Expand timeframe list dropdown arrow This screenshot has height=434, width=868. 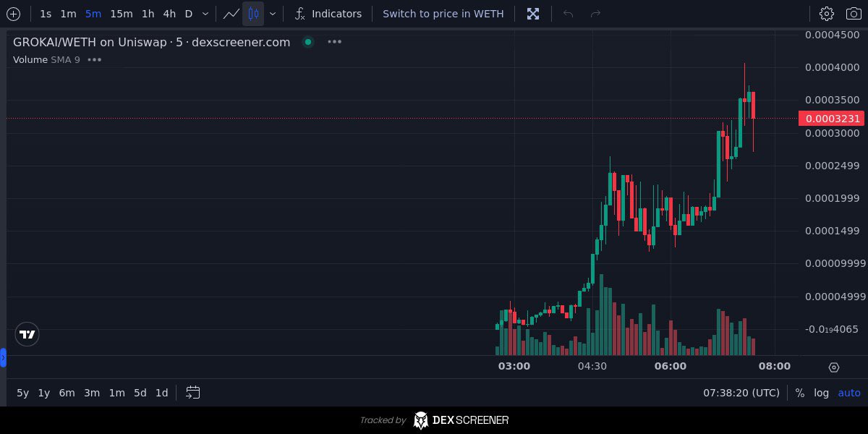tap(205, 14)
